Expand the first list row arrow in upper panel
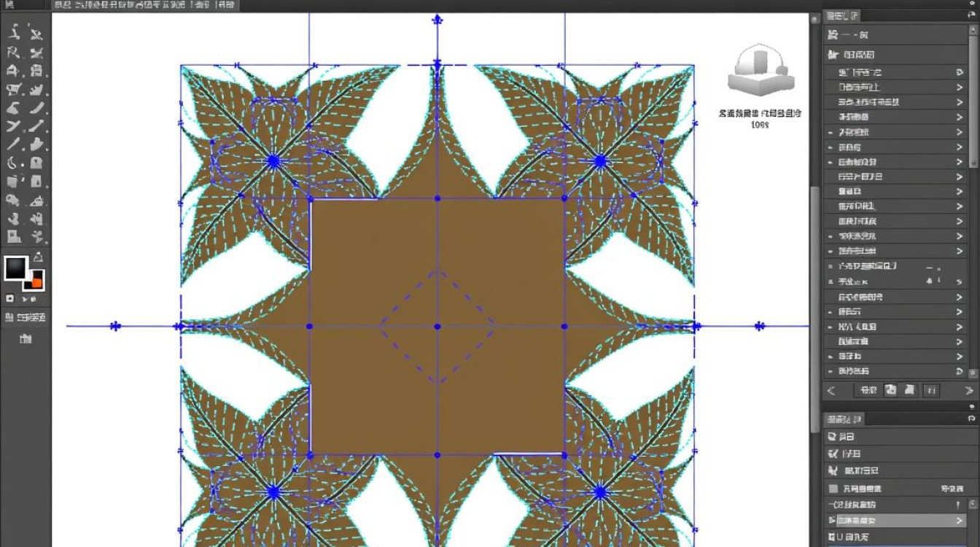The width and height of the screenshot is (980, 547). [x=960, y=72]
